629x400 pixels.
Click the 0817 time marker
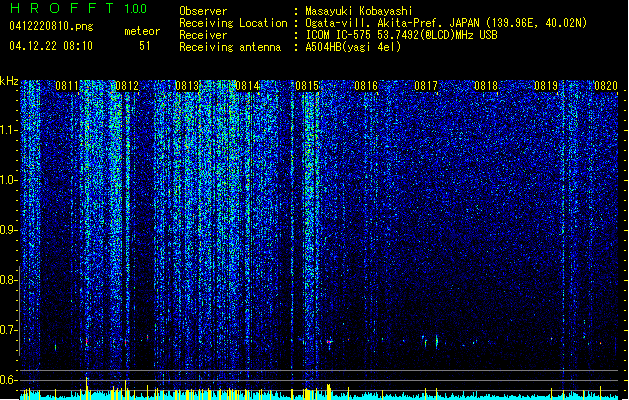[x=426, y=86]
